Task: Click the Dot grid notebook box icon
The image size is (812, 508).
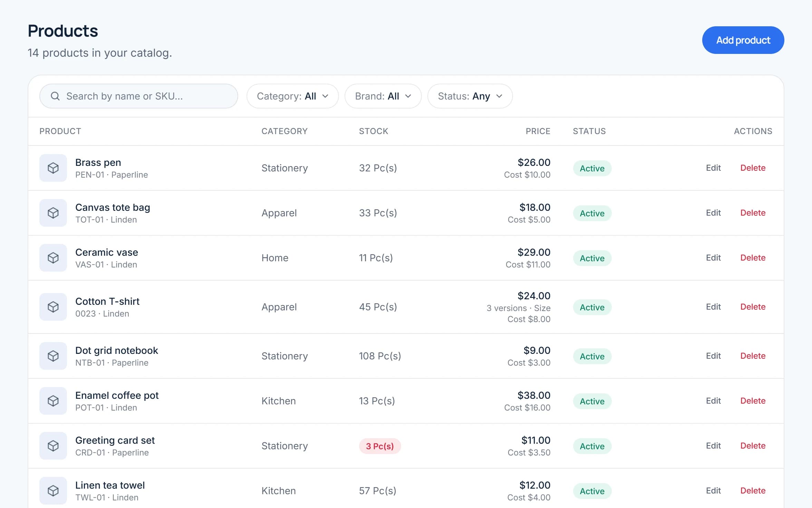Action: point(53,356)
